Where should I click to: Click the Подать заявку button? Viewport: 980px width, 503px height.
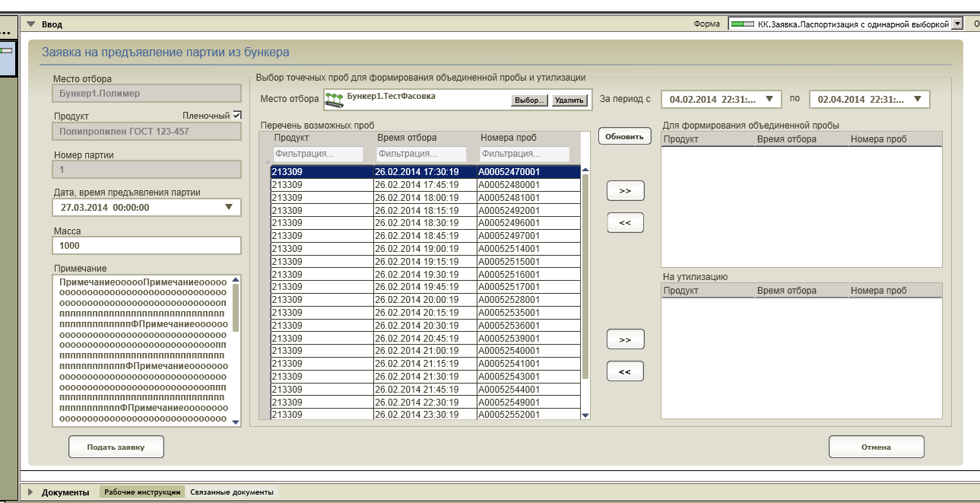(116, 447)
